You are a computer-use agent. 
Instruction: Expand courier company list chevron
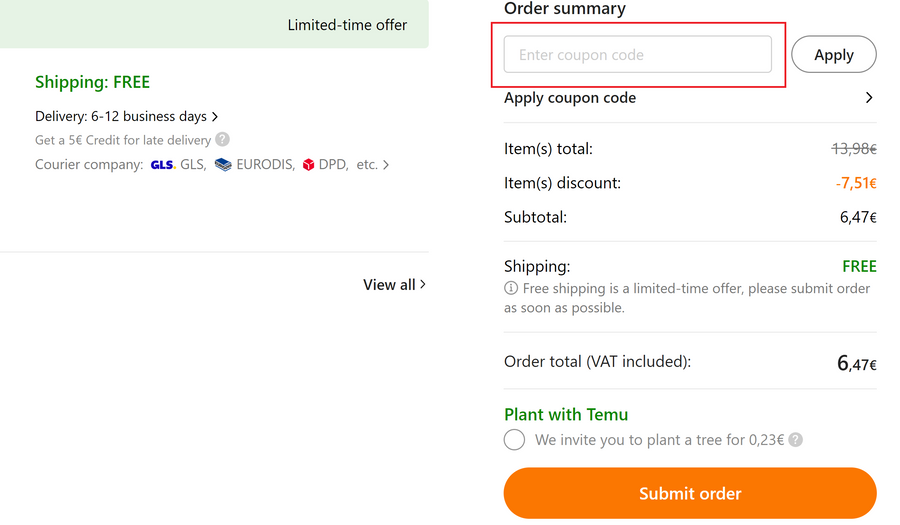point(387,165)
